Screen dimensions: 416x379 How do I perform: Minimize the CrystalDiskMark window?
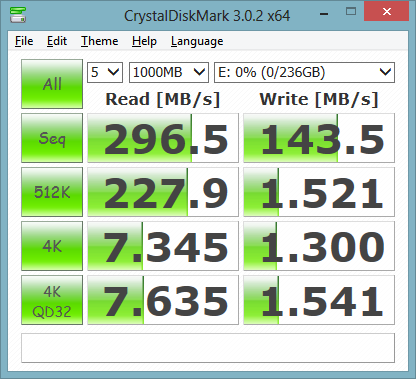coord(324,13)
